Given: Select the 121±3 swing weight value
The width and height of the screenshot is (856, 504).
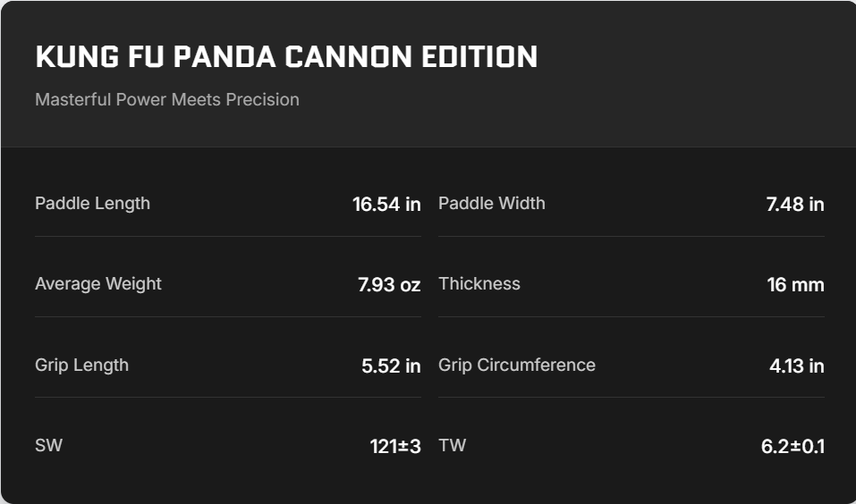Looking at the screenshot, I should point(395,446).
